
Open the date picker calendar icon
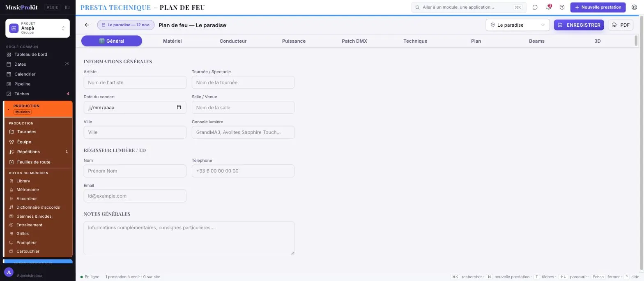pos(179,108)
